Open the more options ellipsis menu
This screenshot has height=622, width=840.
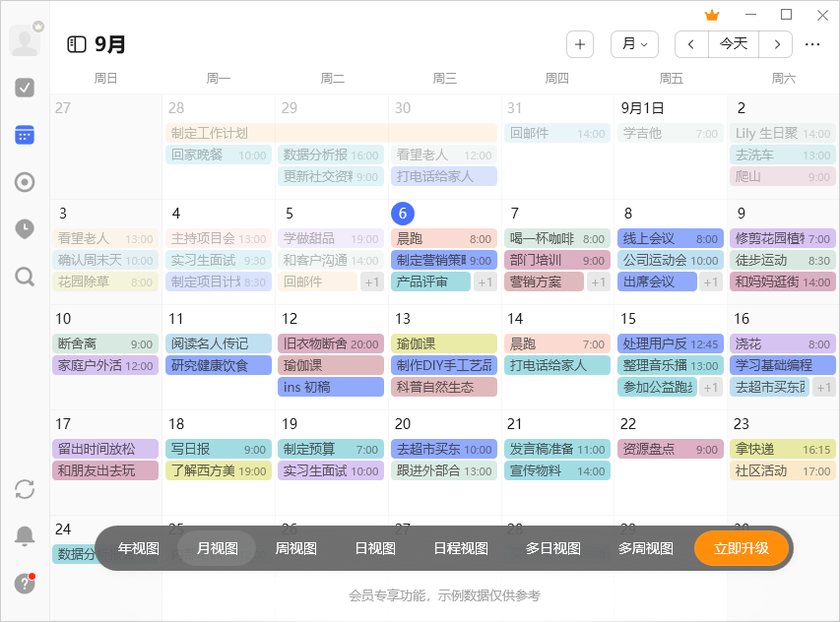point(812,44)
